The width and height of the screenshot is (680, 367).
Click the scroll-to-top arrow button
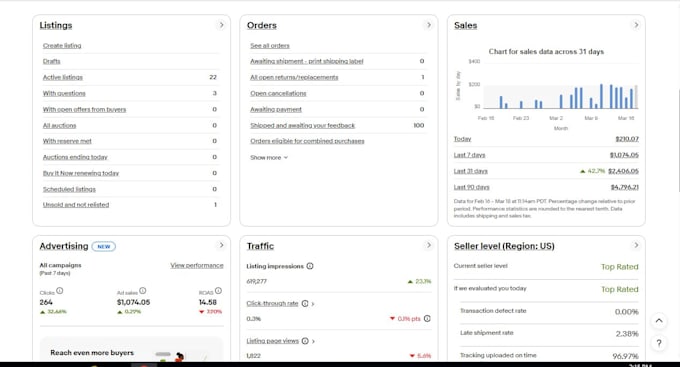(x=659, y=321)
